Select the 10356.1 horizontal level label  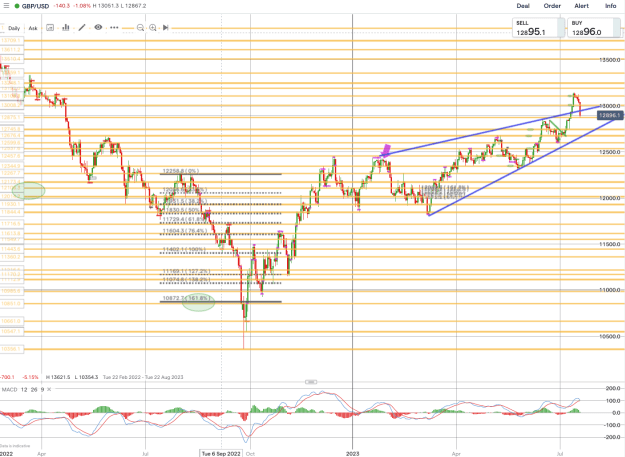point(11,349)
